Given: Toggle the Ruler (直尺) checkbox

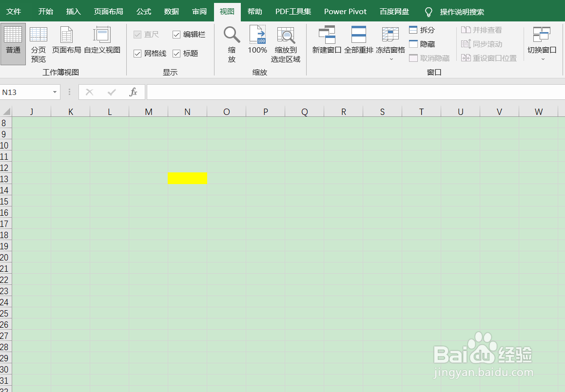Looking at the screenshot, I should point(137,34).
